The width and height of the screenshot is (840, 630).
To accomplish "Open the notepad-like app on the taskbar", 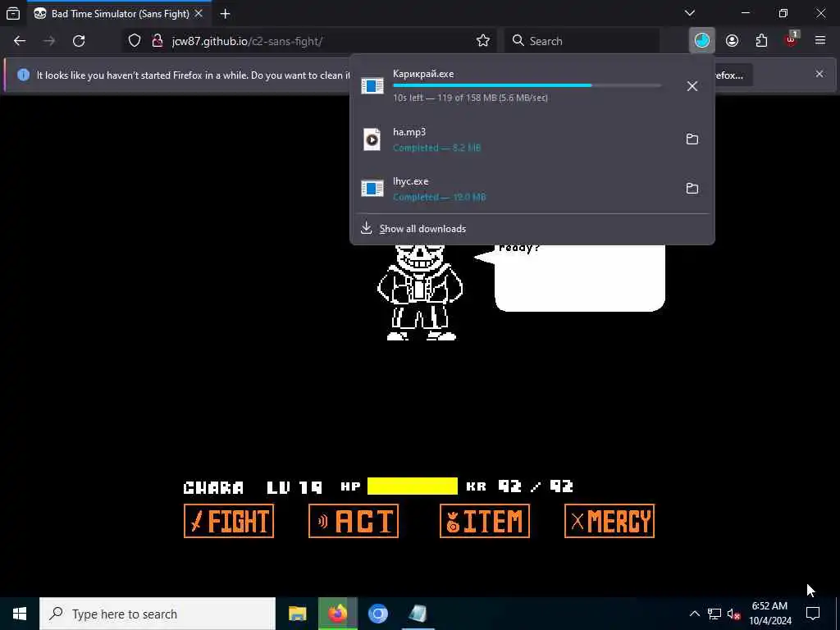I will click(x=418, y=614).
